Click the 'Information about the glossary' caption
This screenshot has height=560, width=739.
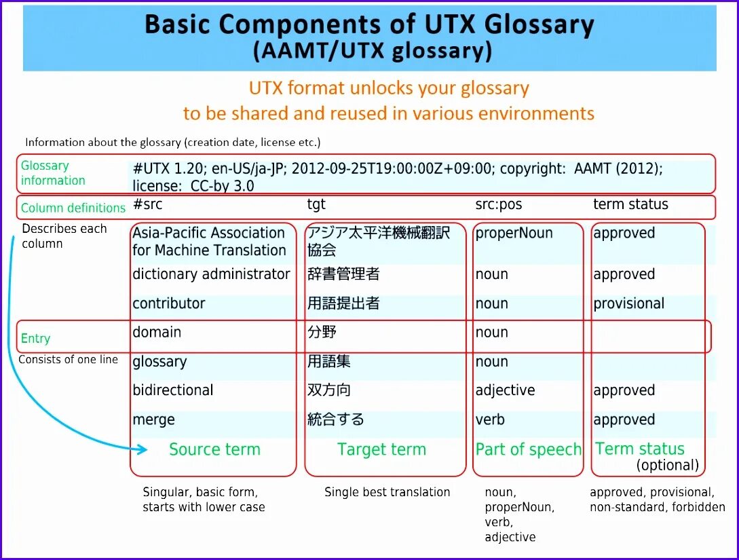173,143
